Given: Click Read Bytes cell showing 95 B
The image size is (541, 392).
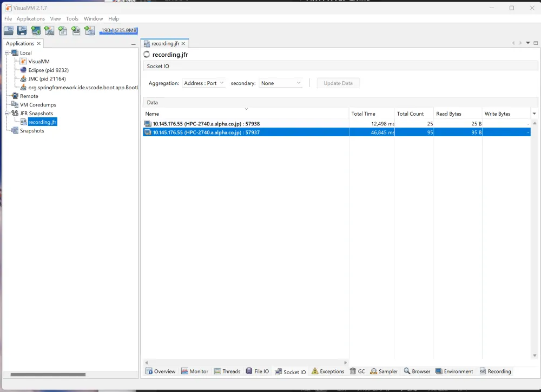Looking at the screenshot, I should point(458,132).
